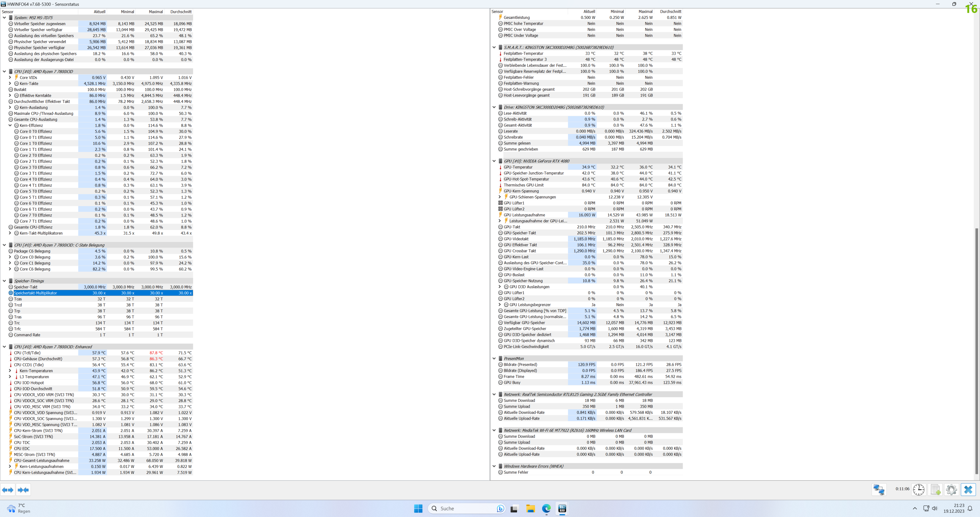Reset timers using the clock icon
Viewport: 980px width, 517px height.
click(x=919, y=490)
